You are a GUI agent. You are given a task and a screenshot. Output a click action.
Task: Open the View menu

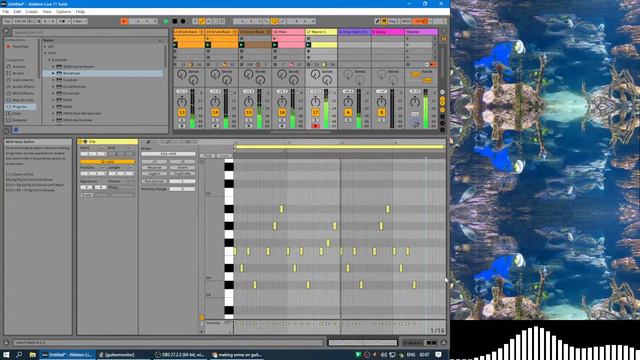47,12
